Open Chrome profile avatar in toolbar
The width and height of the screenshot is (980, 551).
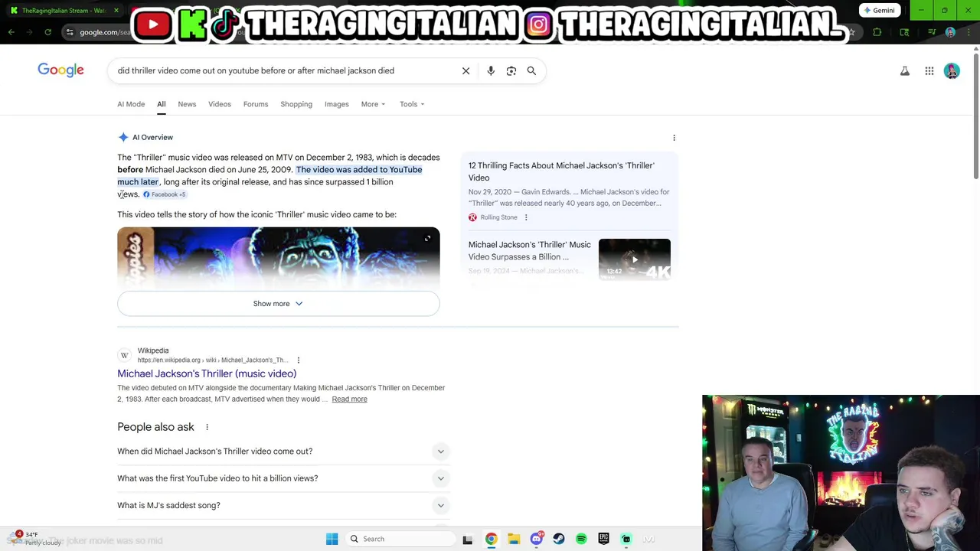[950, 32]
